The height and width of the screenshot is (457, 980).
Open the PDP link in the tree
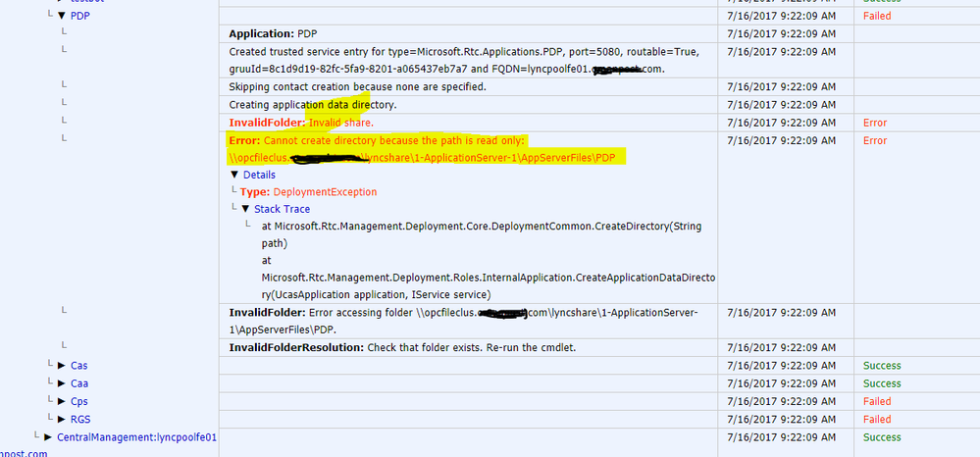(80, 17)
